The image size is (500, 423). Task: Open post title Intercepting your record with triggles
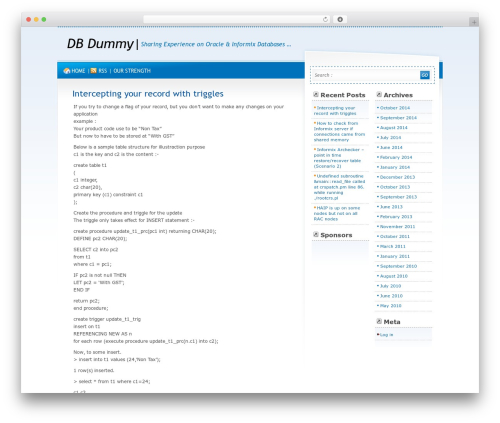point(148,94)
